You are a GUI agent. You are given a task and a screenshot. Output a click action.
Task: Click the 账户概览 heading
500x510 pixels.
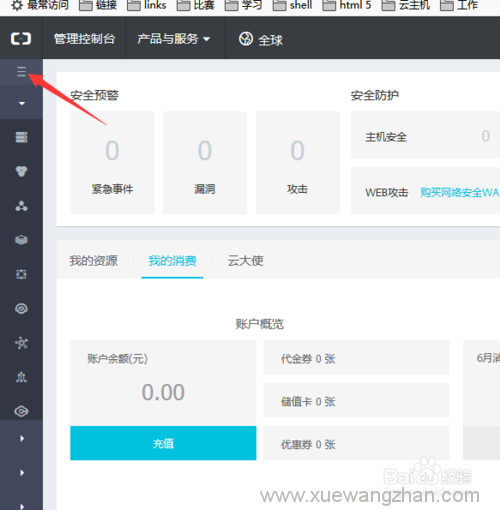260,324
